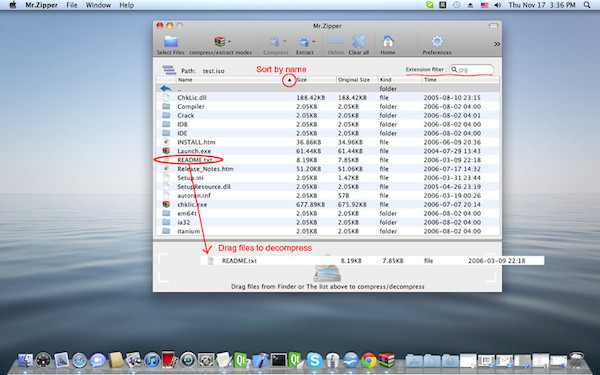Sort by the Time column header

pyautogui.click(x=461, y=80)
